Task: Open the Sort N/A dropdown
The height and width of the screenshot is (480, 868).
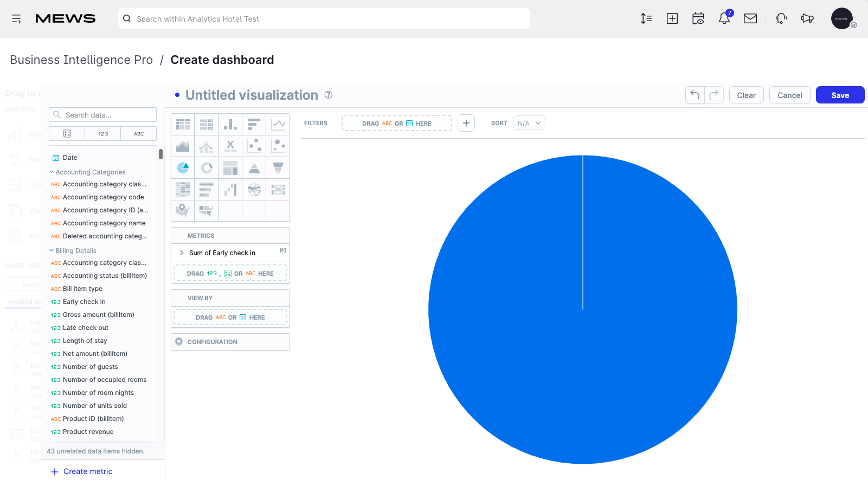Action: (529, 123)
